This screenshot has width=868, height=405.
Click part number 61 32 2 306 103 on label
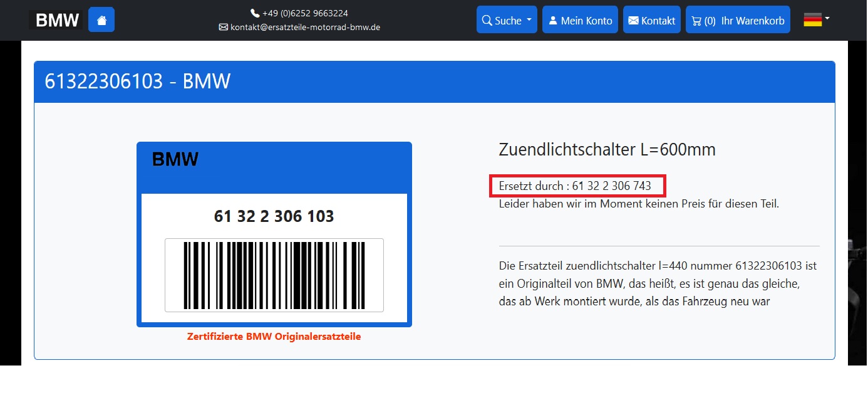coord(274,217)
